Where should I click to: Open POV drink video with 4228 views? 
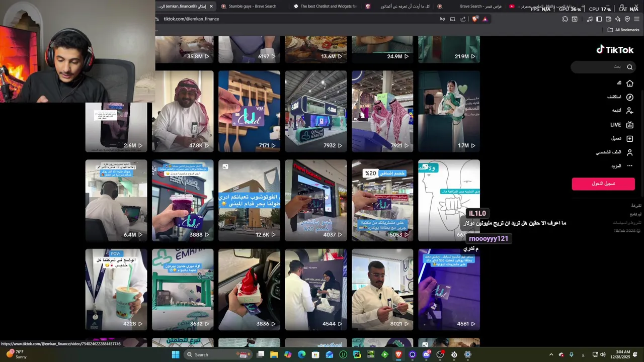[x=116, y=290]
